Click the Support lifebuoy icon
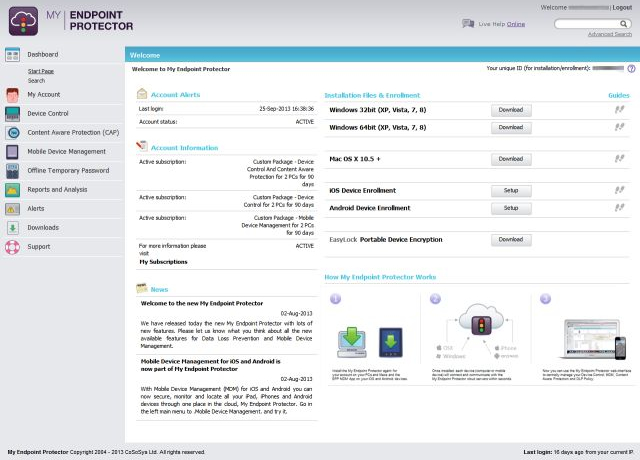The height and width of the screenshot is (460, 640). 12,247
